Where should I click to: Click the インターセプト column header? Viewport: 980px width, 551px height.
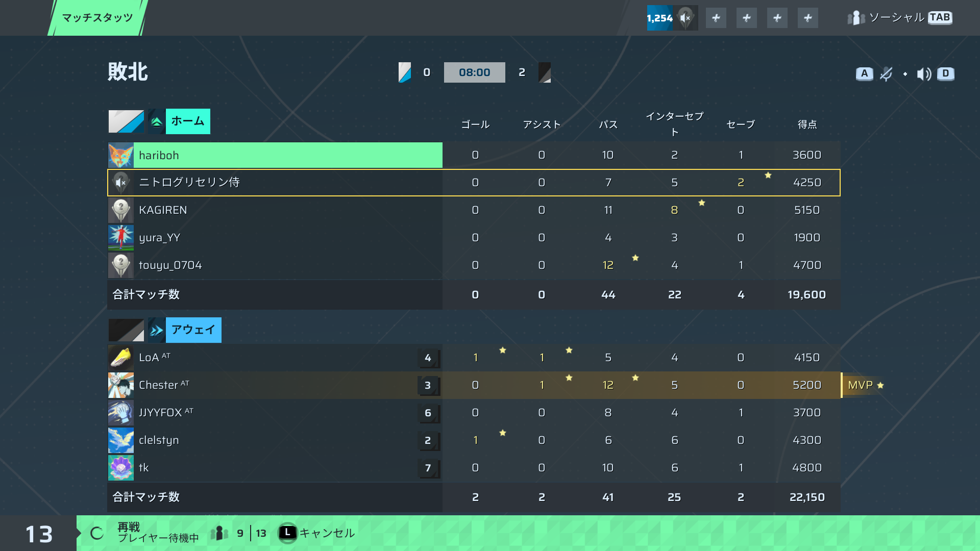coord(674,124)
